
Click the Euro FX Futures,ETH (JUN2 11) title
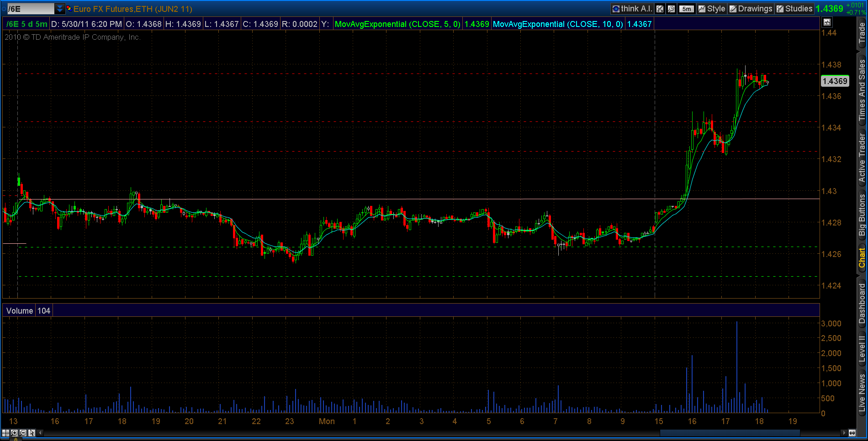point(133,9)
